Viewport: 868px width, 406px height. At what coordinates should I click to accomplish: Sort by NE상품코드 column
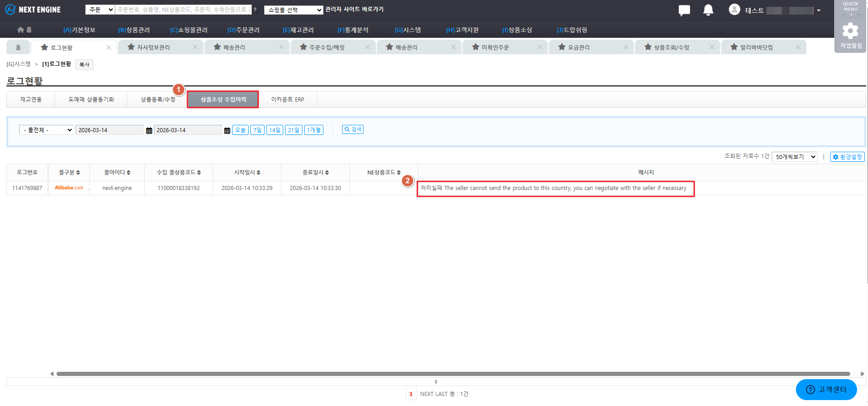[384, 173]
